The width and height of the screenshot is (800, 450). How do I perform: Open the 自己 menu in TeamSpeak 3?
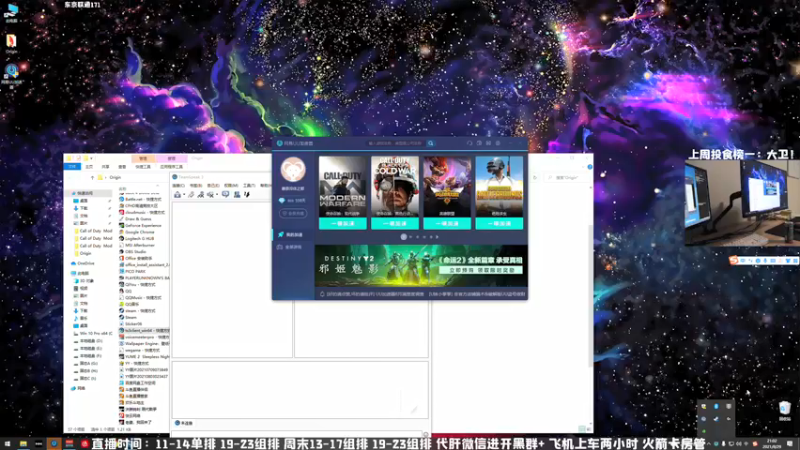click(213, 186)
